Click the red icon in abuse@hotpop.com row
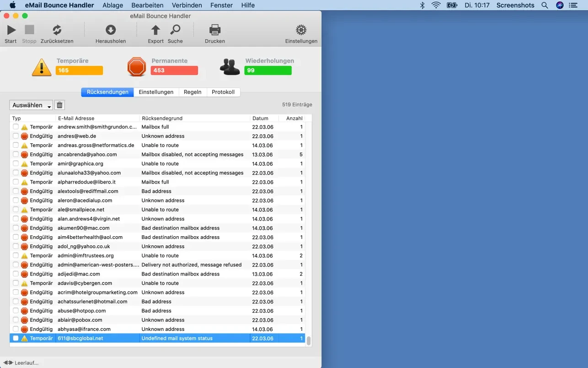The height and width of the screenshot is (368, 588). (x=25, y=311)
